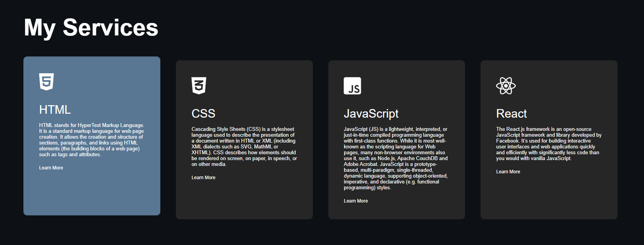Viewport: 644px width, 245px height.
Task: Click the JS logo icon
Action: point(352,86)
